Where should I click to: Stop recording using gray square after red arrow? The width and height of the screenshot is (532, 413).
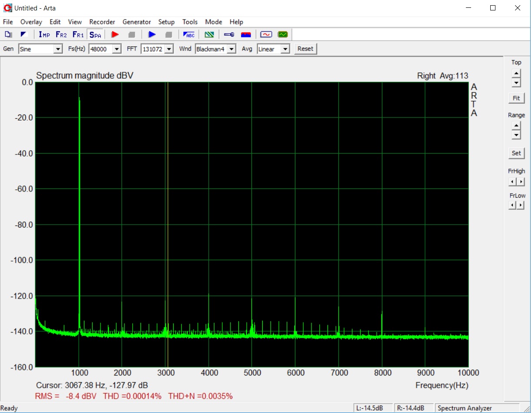(x=132, y=34)
